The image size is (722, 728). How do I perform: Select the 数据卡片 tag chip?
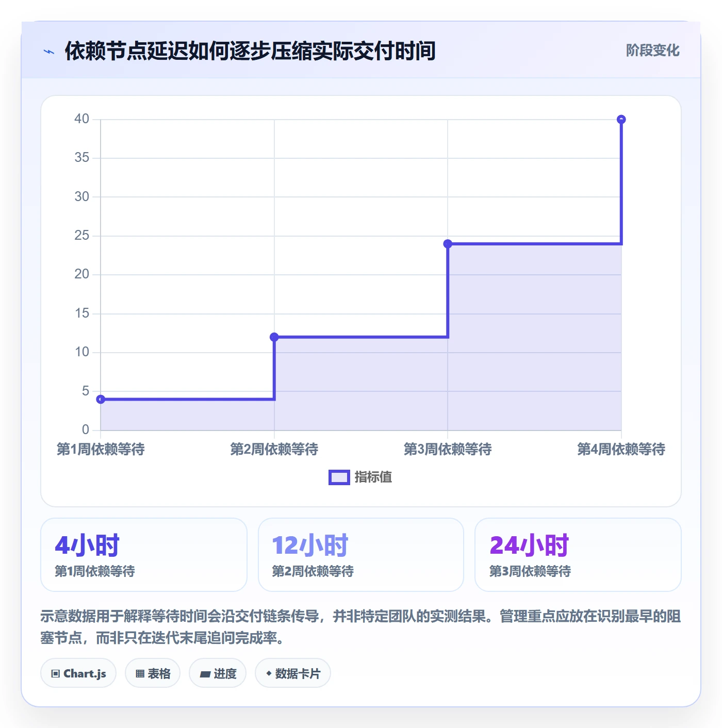pos(293,673)
